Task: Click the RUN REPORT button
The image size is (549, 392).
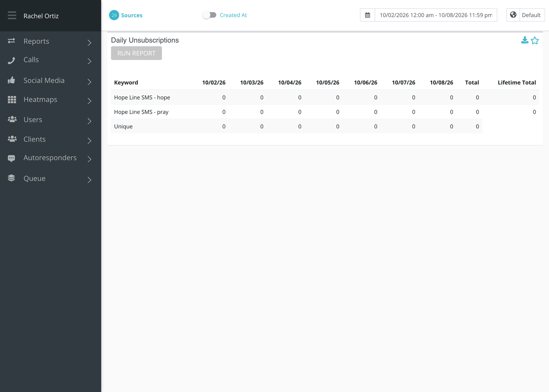Action: [x=136, y=53]
